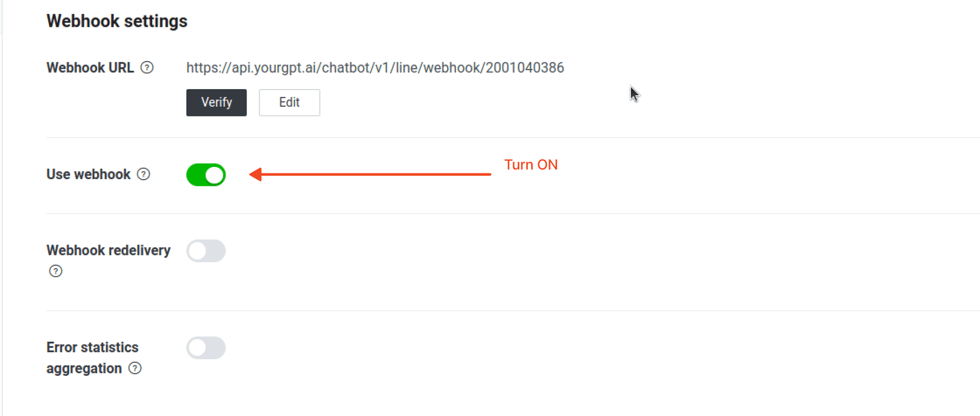Open the Use webhook help tooltip icon
Image resolution: width=980 pixels, height=416 pixels.
coord(144,174)
